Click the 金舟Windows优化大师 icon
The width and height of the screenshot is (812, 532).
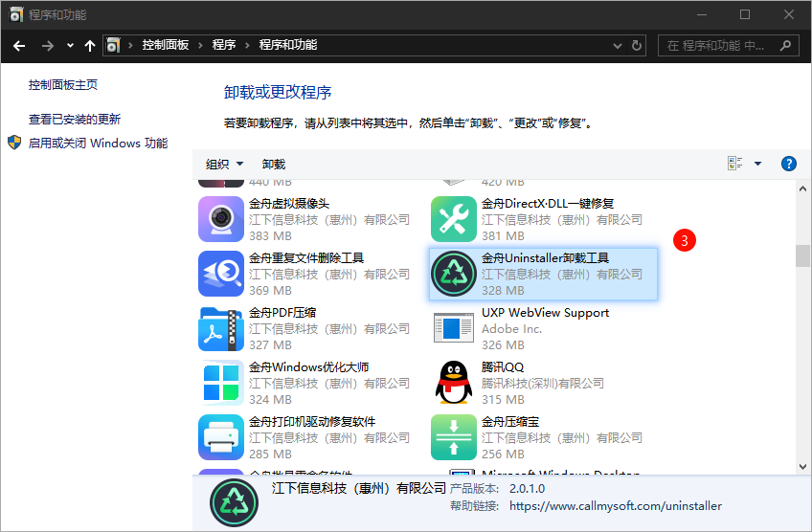[x=221, y=383]
